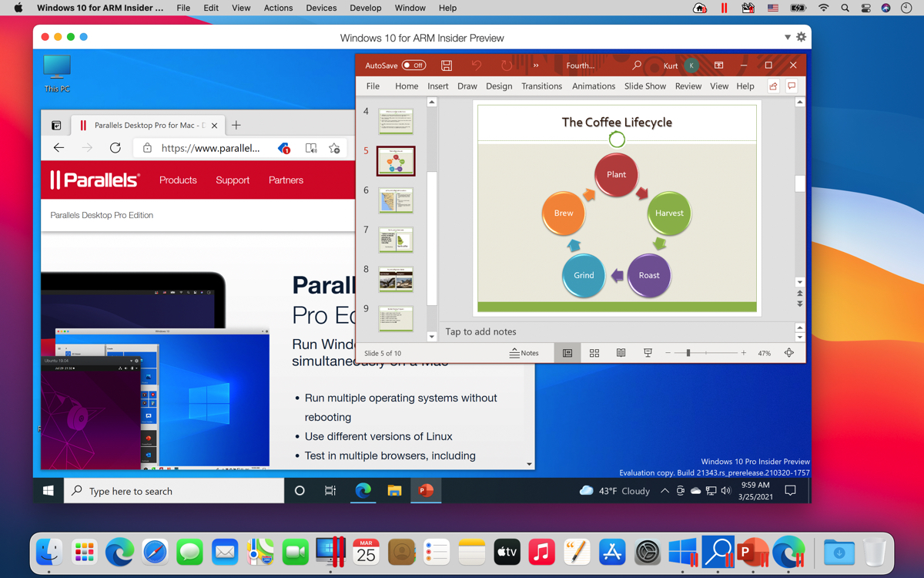Viewport: 924px width, 578px height.
Task: Open the Review ribbon tab
Action: click(688, 86)
